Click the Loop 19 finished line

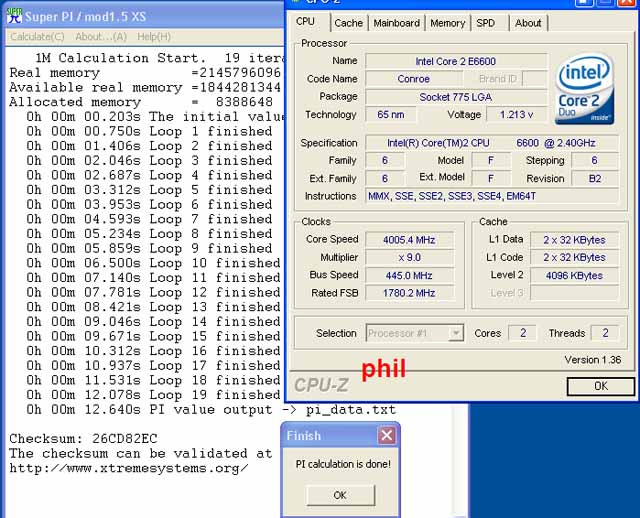click(x=153, y=395)
